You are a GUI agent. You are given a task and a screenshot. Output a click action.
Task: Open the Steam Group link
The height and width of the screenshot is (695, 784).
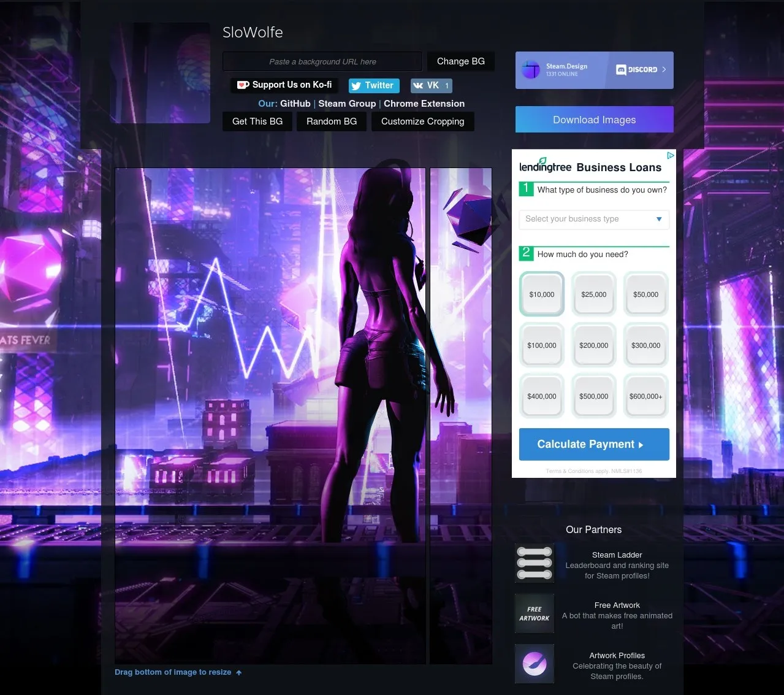pyautogui.click(x=347, y=104)
